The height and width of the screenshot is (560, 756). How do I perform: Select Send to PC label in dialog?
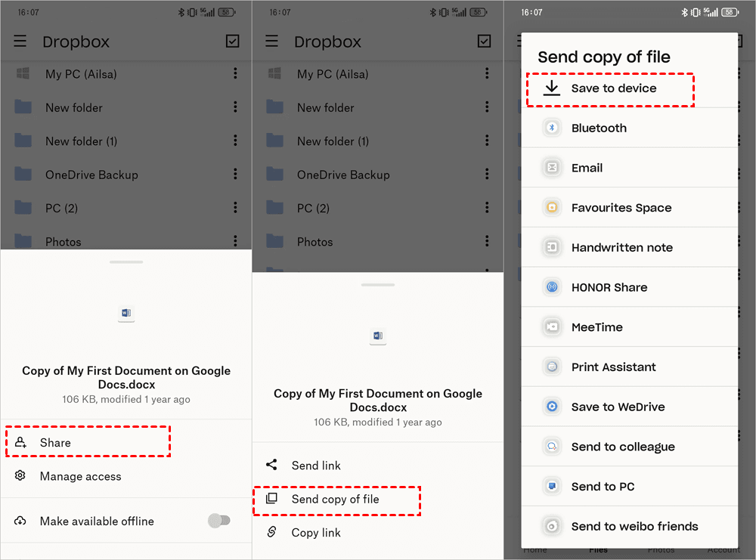603,487
